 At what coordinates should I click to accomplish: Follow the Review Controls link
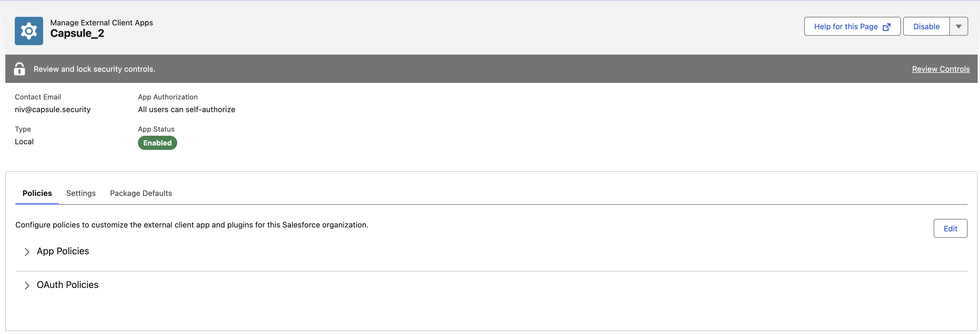point(941,69)
